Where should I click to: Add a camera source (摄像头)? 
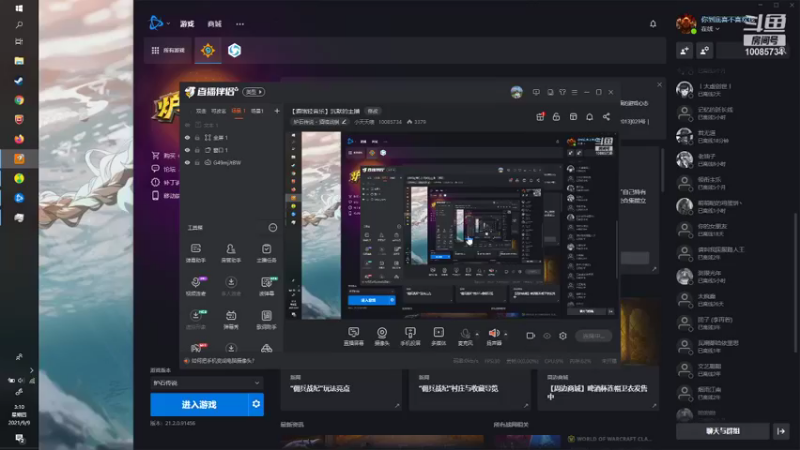pyautogui.click(x=382, y=336)
